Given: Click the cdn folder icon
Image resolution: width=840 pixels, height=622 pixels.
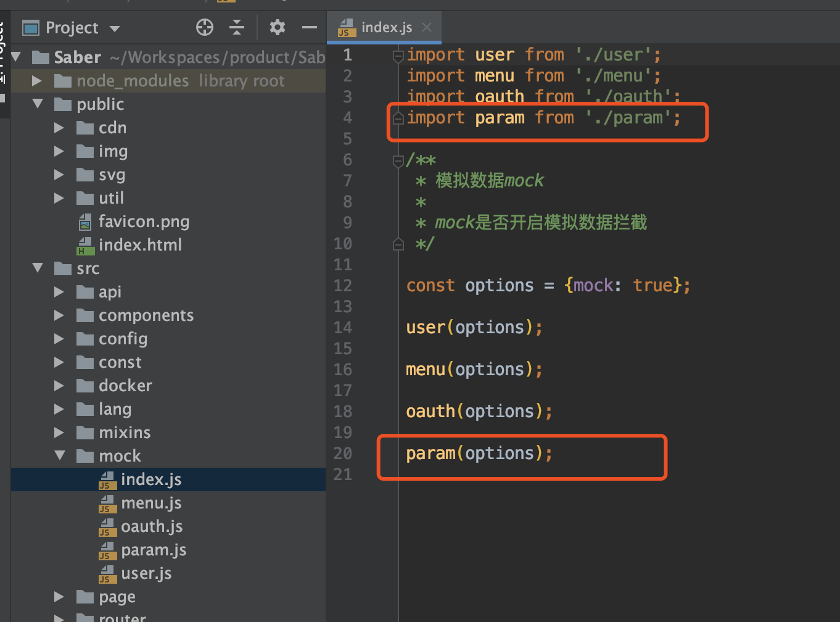Looking at the screenshot, I should [85, 128].
